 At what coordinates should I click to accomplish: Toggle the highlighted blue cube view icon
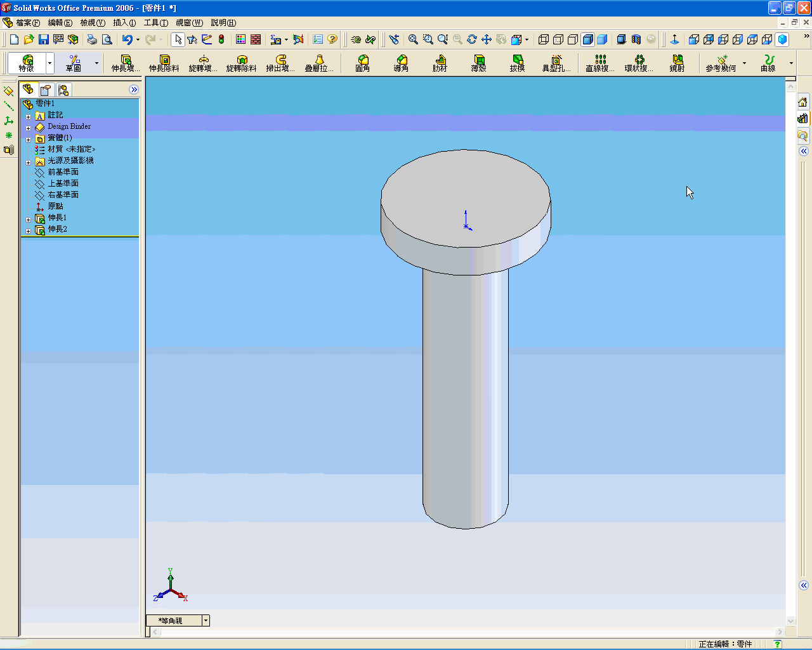click(x=782, y=39)
